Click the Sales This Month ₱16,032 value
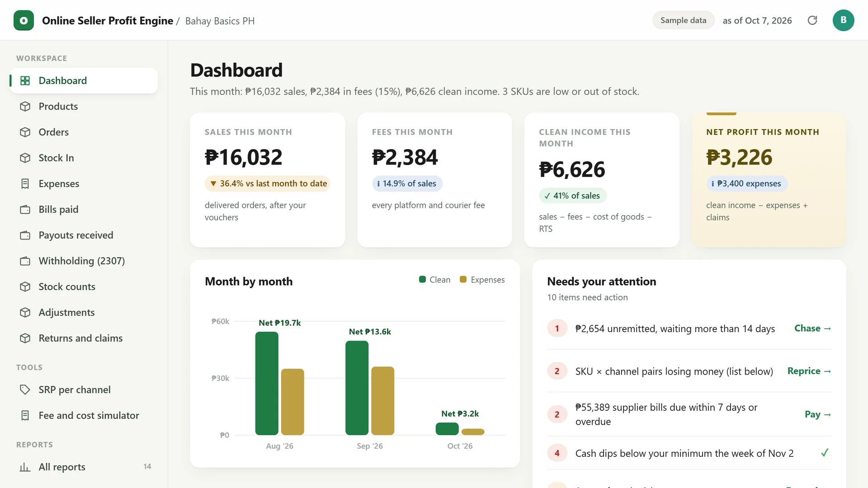This screenshot has height=488, width=868. click(x=243, y=157)
